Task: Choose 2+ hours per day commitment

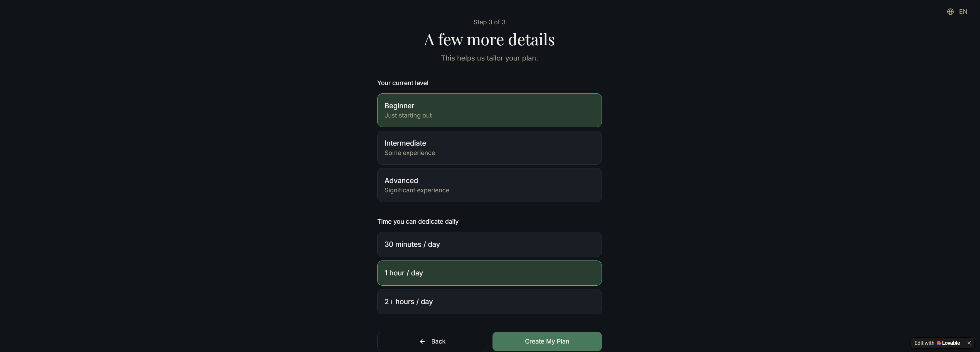Action: click(x=489, y=301)
